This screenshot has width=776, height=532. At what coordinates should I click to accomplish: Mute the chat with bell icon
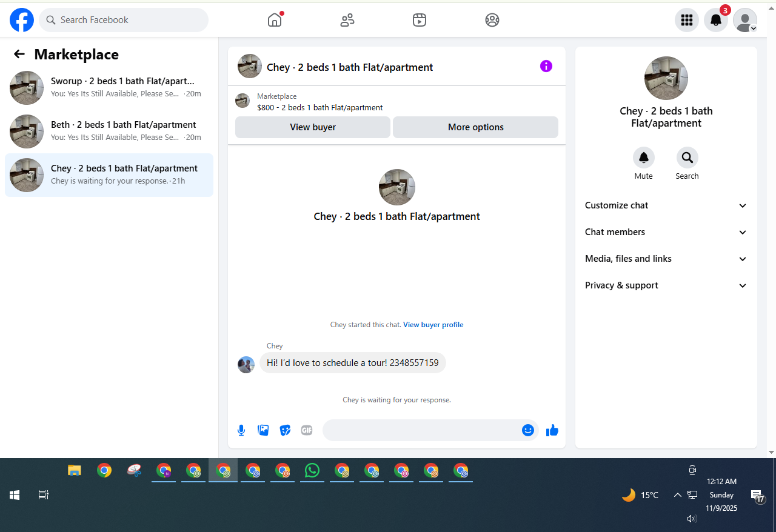tap(644, 158)
